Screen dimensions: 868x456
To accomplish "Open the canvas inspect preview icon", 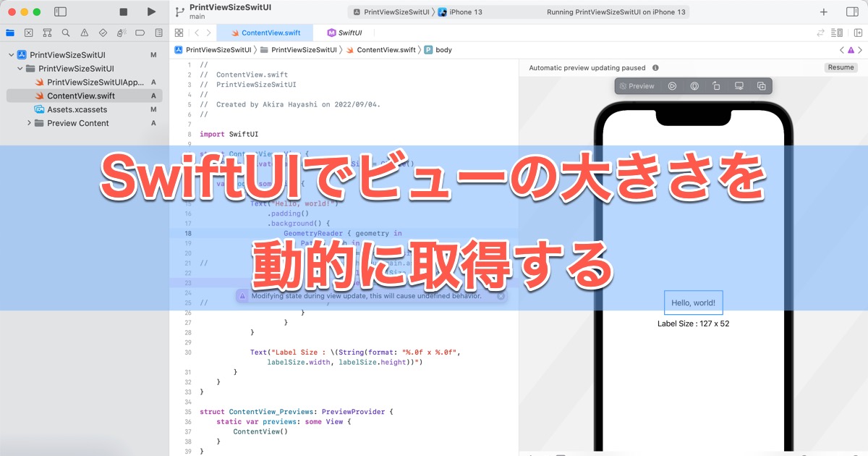I will (x=694, y=86).
